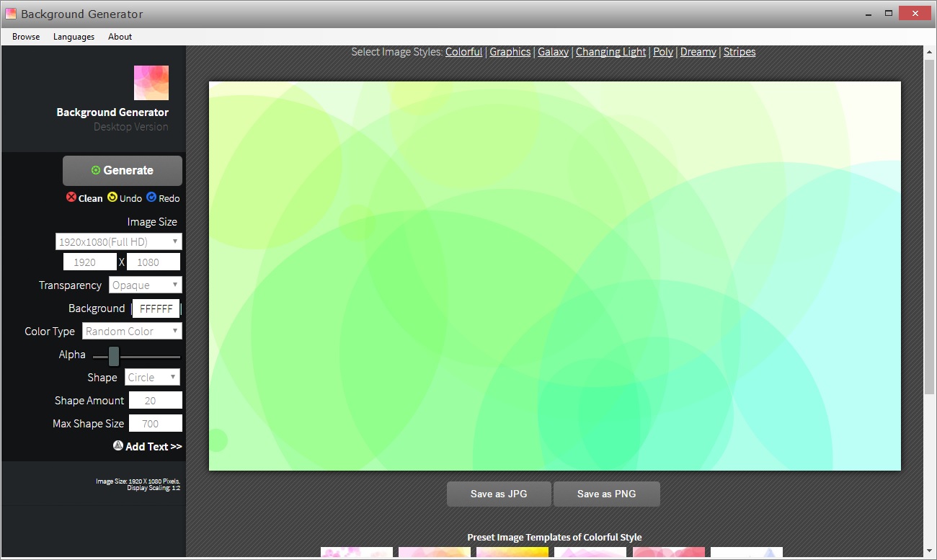Click the Add Text icon
Viewport: 937px width, 560px height.
tap(118, 446)
